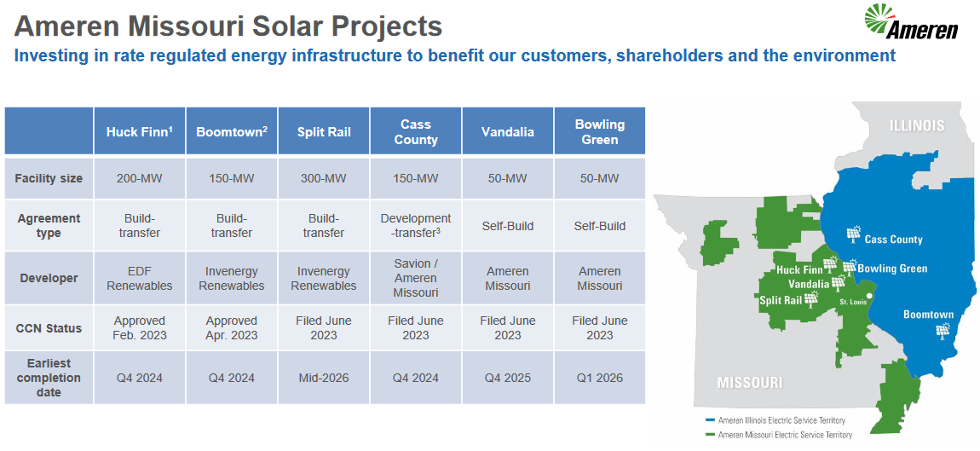Screen dimensions: 980x451
Task: Select the Vandalia column header
Action: (x=508, y=131)
